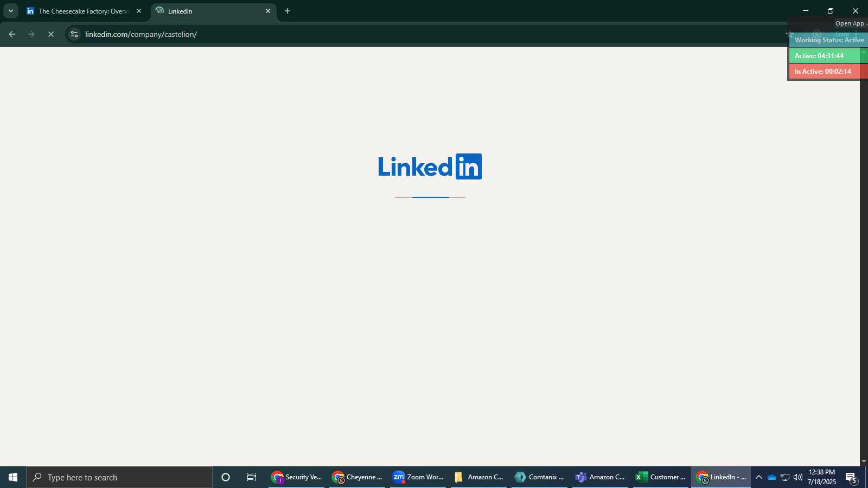Viewport: 868px width, 488px height.
Task: Show hidden system tray icons
Action: click(x=759, y=477)
